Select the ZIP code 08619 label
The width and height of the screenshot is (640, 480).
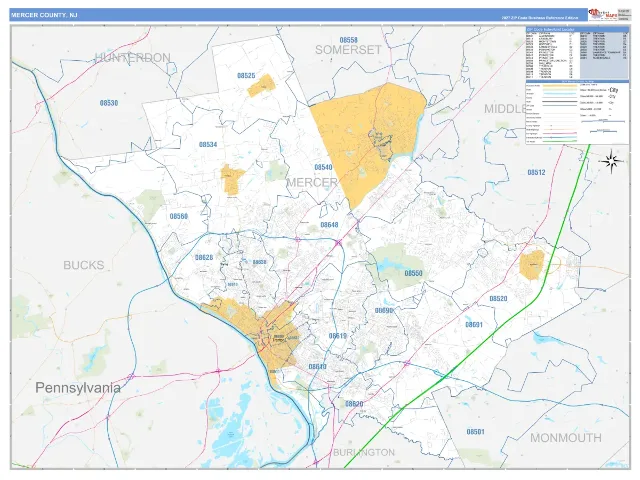tap(338, 336)
